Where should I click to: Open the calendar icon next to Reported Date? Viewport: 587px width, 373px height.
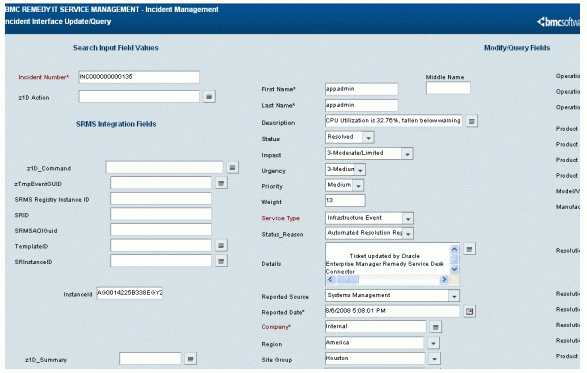coord(469,311)
